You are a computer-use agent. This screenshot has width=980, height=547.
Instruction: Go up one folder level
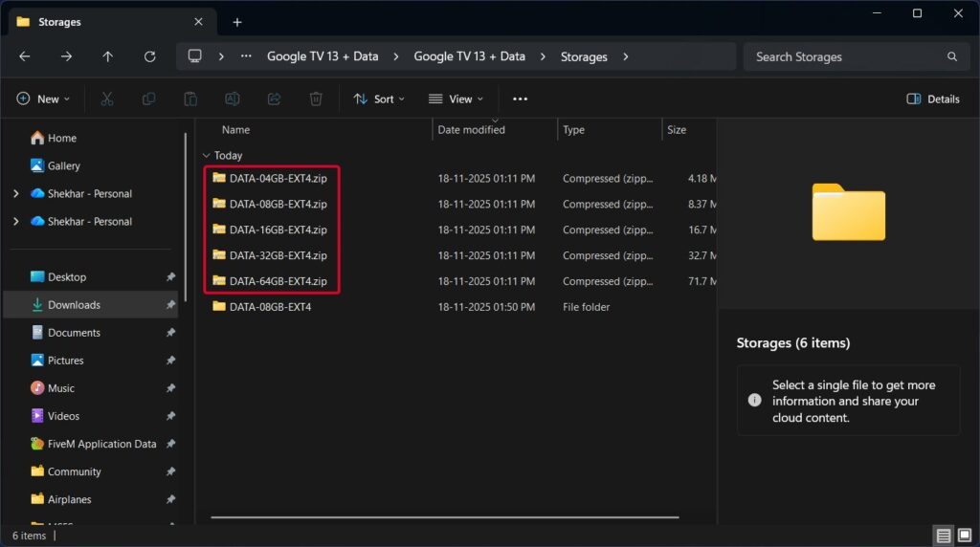(x=107, y=56)
